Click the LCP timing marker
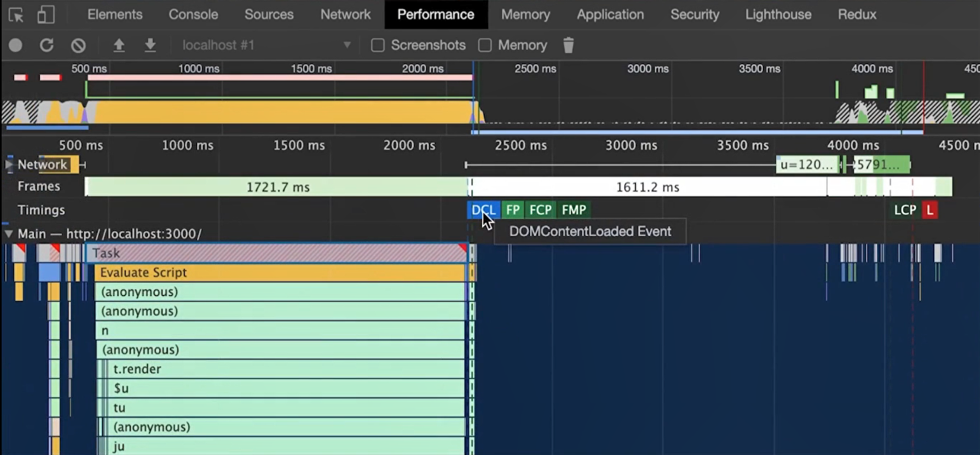Screen dimensions: 980x455 coord(905,210)
